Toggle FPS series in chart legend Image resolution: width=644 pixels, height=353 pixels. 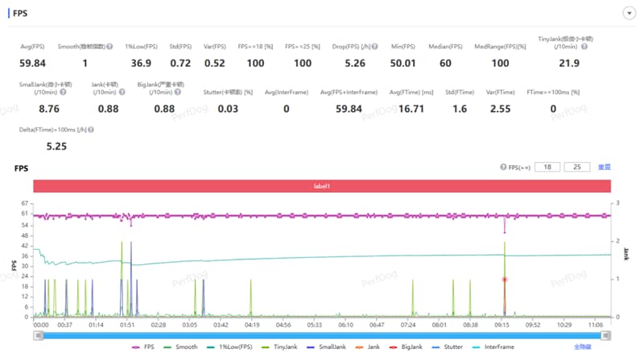(x=143, y=347)
